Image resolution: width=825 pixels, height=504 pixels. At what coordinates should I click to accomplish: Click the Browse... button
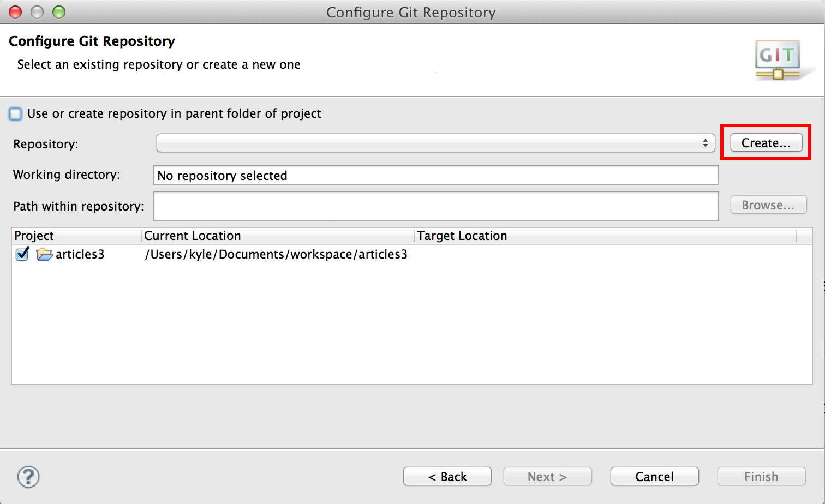pos(768,205)
